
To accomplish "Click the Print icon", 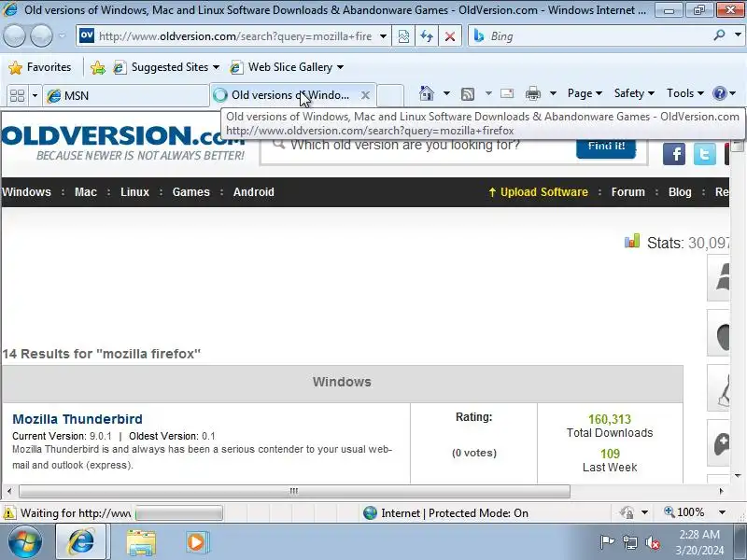I will (533, 94).
